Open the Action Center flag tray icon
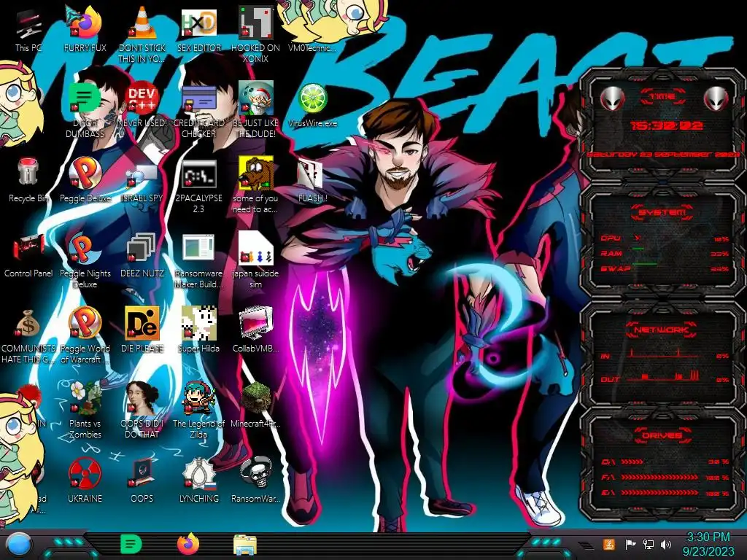The image size is (747, 560). click(x=631, y=544)
